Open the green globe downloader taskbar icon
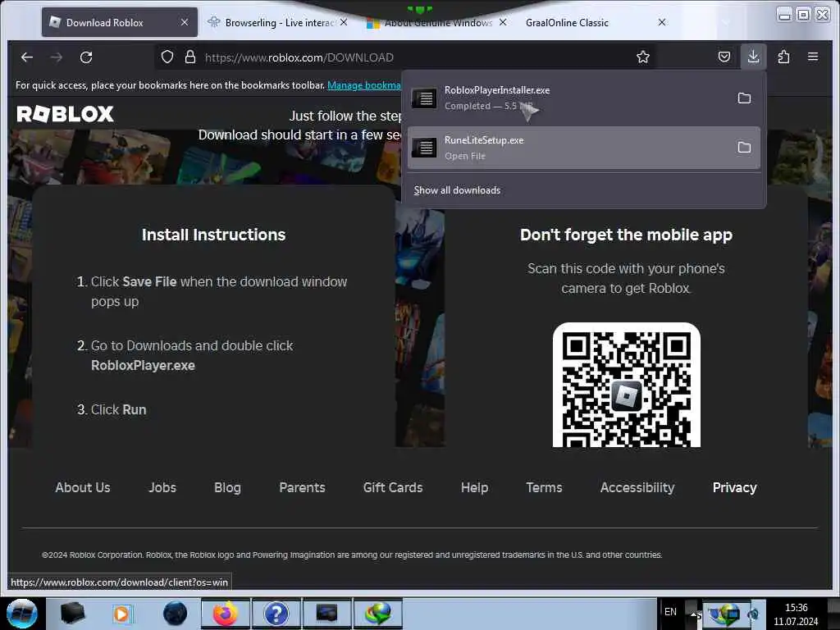The height and width of the screenshot is (630, 840). tap(377, 614)
